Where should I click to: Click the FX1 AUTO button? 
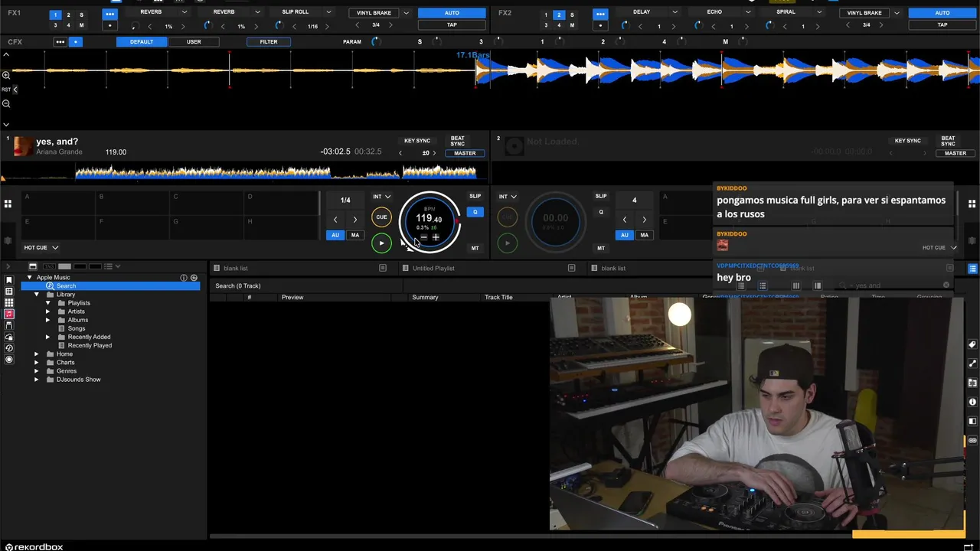pyautogui.click(x=452, y=12)
